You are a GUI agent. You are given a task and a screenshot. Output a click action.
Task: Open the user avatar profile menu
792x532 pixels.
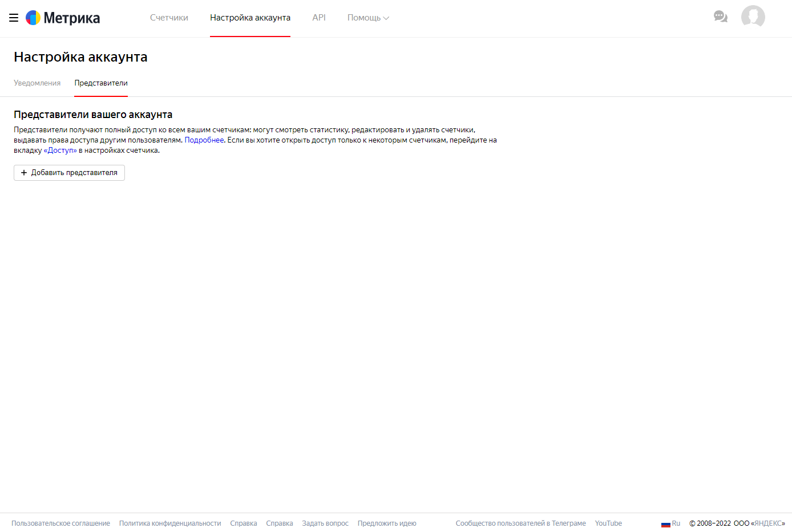[753, 17]
